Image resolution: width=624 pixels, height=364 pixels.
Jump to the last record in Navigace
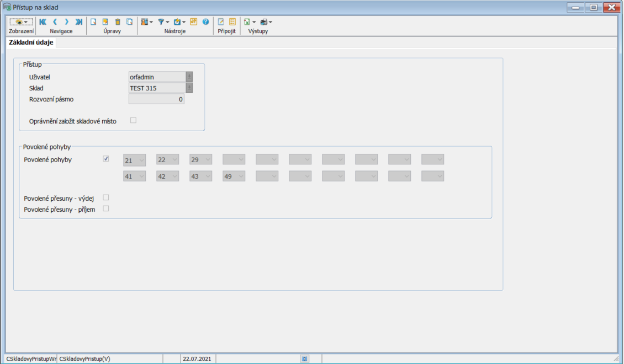79,22
